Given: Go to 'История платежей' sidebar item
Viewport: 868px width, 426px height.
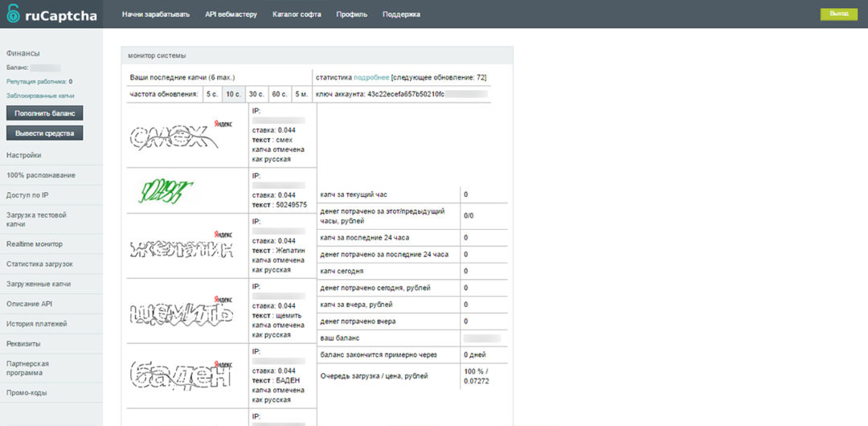Looking at the screenshot, I should (x=37, y=324).
